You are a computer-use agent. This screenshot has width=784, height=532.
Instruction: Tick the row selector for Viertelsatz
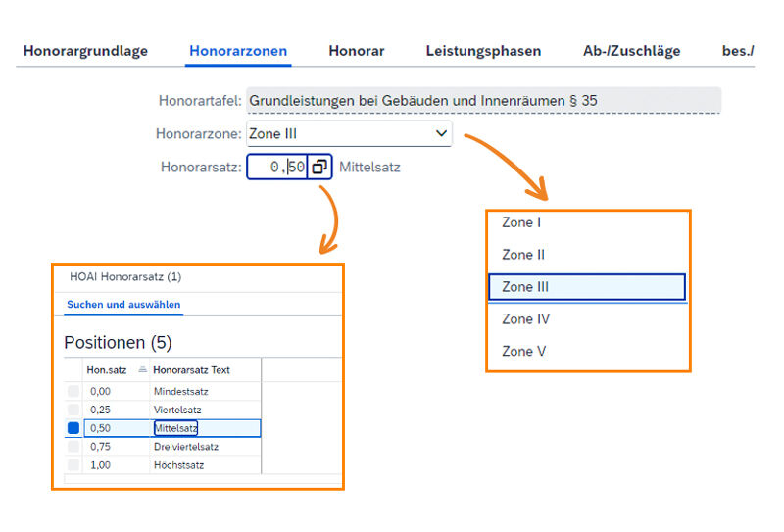(x=73, y=410)
